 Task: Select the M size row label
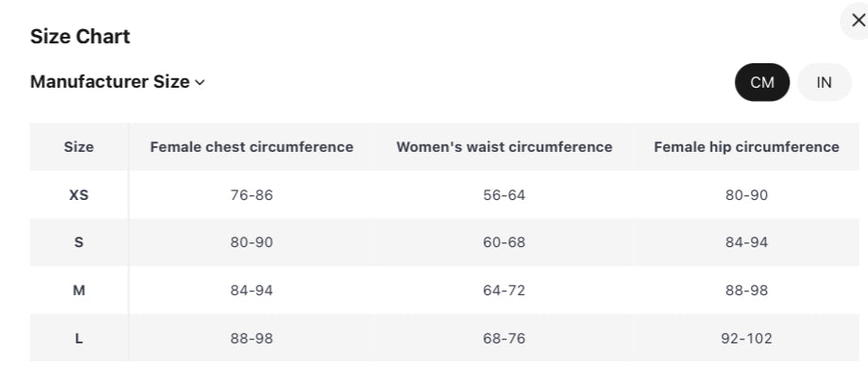pos(78,291)
